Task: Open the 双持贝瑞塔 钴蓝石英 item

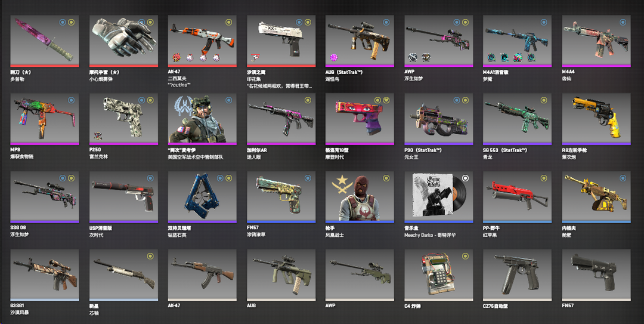Action: 202,198
